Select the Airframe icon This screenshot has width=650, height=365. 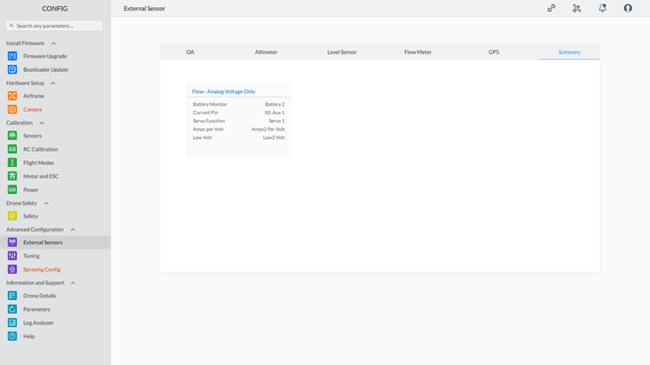click(12, 96)
